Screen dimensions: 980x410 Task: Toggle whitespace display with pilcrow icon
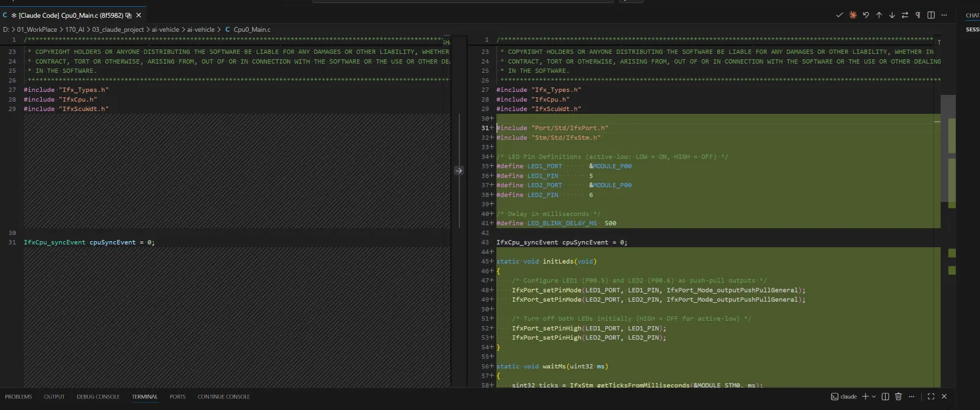[x=918, y=15]
